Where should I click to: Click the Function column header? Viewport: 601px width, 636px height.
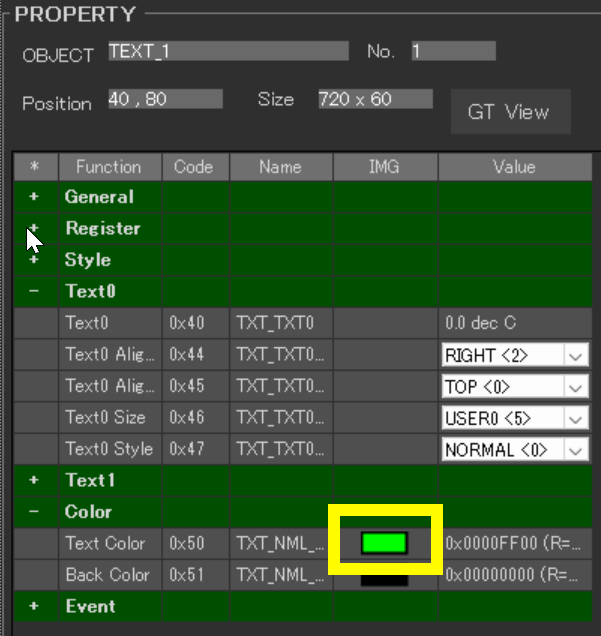pos(108,167)
